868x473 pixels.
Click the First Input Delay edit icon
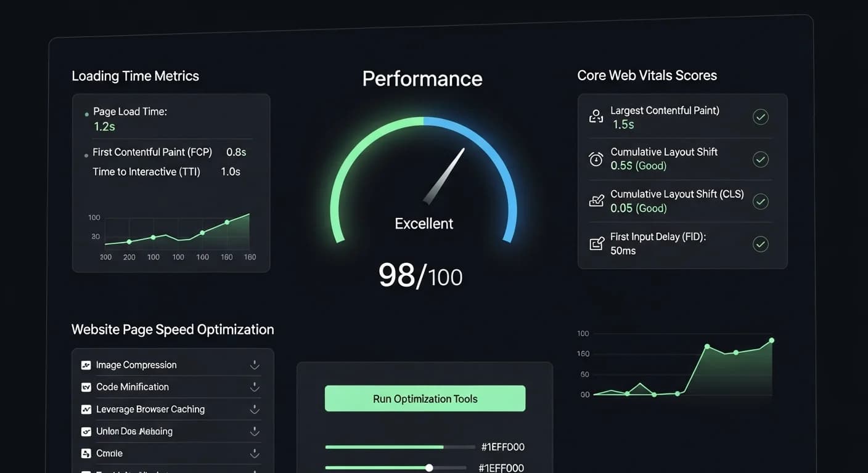coord(596,244)
